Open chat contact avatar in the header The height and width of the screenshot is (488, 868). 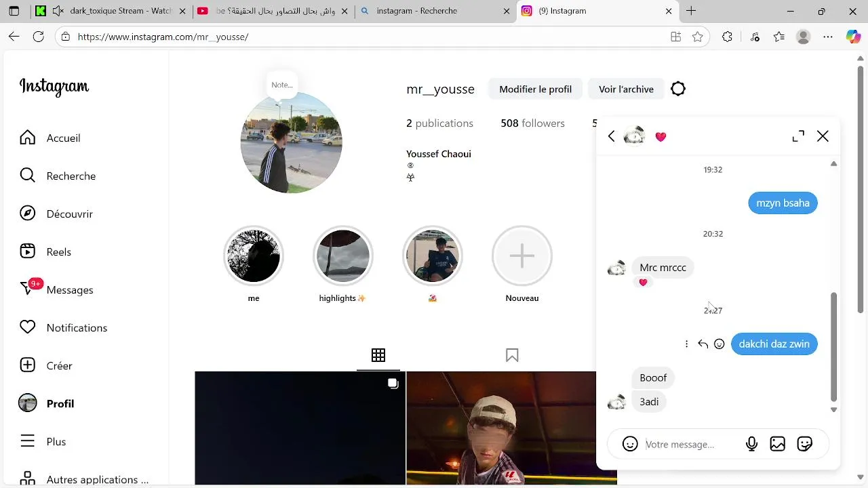pos(634,136)
